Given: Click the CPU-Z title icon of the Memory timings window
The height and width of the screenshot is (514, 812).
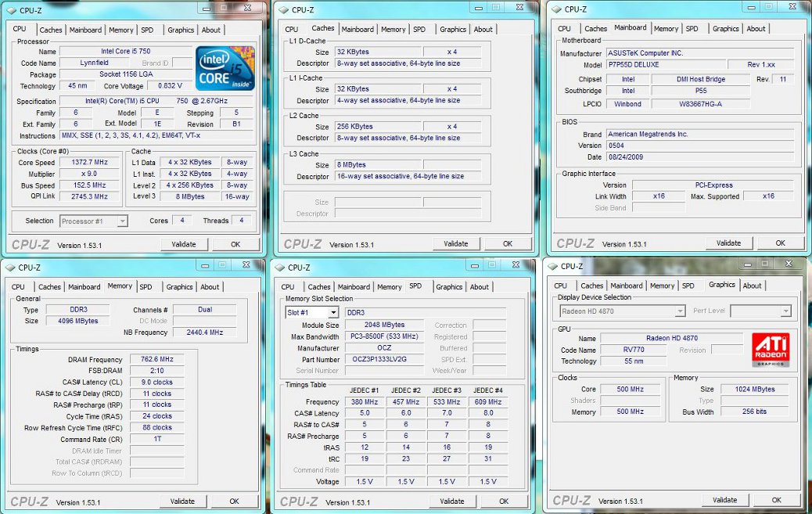Looking at the screenshot, I should 10,267.
